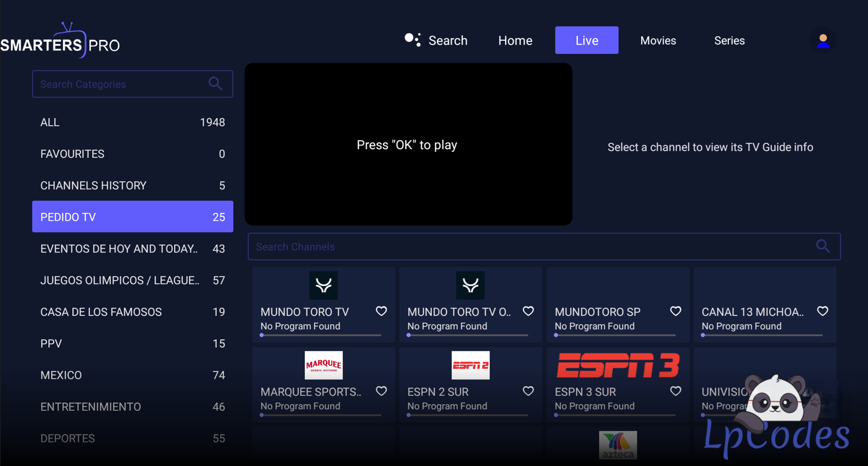This screenshot has height=466, width=868.
Task: Click the Smarters Pro logo
Action: click(x=60, y=41)
